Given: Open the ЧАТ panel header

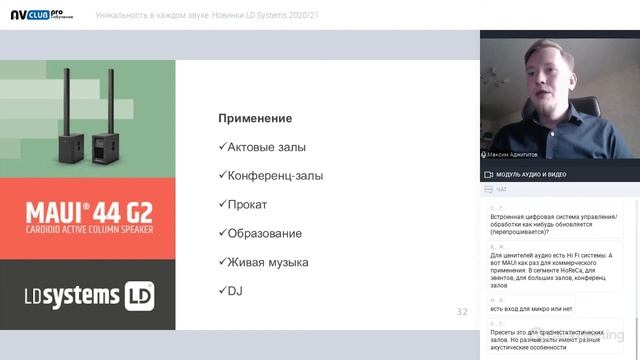Looking at the screenshot, I should 560,189.
